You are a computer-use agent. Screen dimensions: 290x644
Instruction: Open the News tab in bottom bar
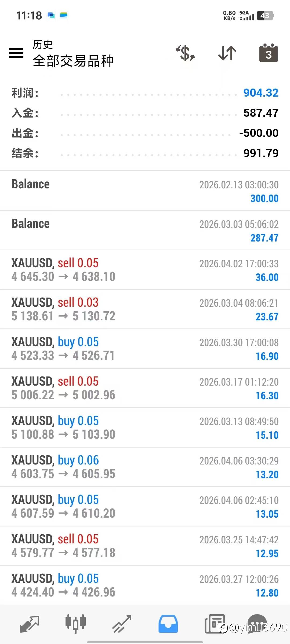(214, 624)
